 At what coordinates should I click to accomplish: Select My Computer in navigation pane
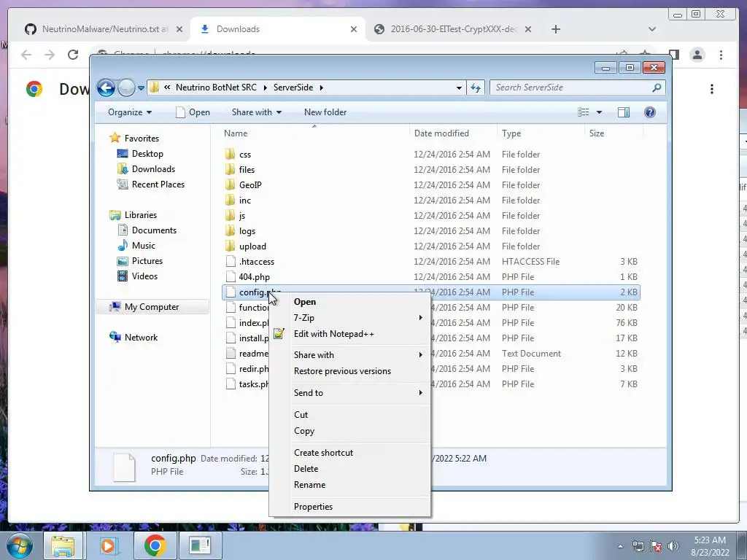(152, 307)
